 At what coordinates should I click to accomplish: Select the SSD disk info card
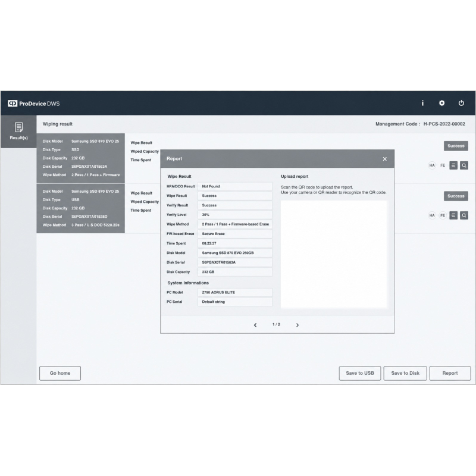[81, 158]
